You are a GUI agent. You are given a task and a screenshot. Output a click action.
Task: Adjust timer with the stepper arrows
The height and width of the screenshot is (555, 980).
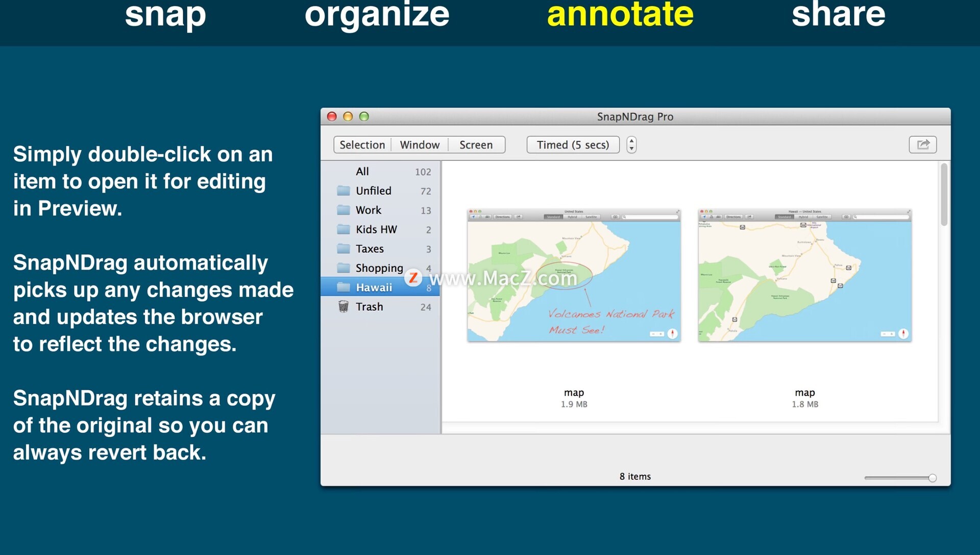[631, 144]
